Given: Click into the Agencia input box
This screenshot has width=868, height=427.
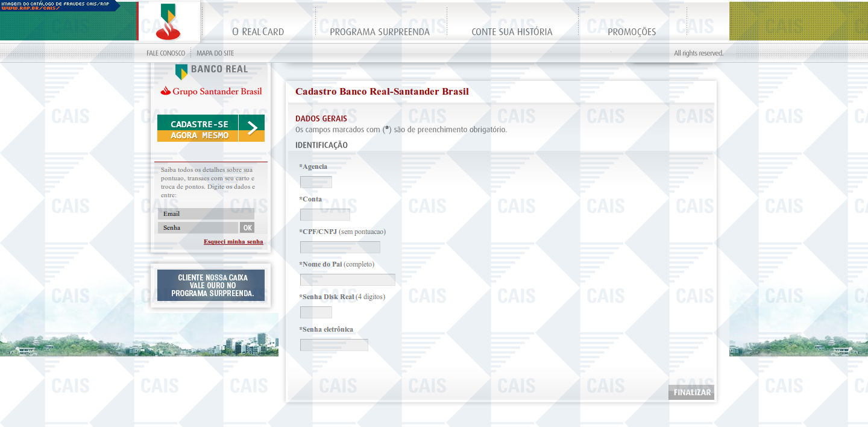Looking at the screenshot, I should tap(316, 182).
